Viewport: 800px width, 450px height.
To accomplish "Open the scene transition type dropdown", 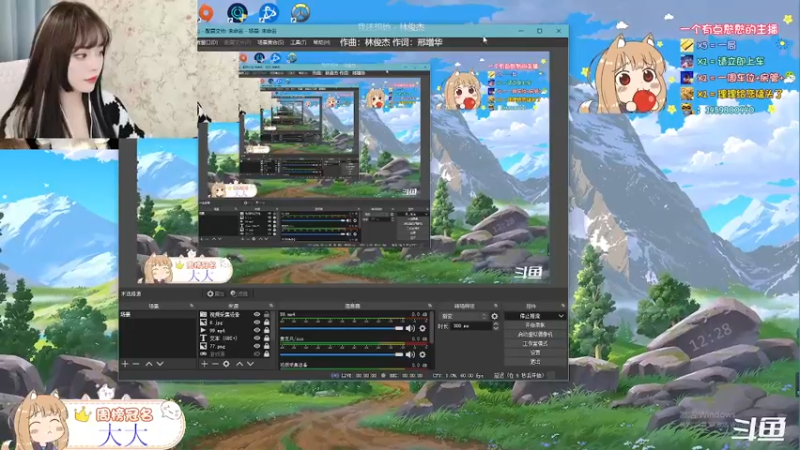I will tap(464, 316).
